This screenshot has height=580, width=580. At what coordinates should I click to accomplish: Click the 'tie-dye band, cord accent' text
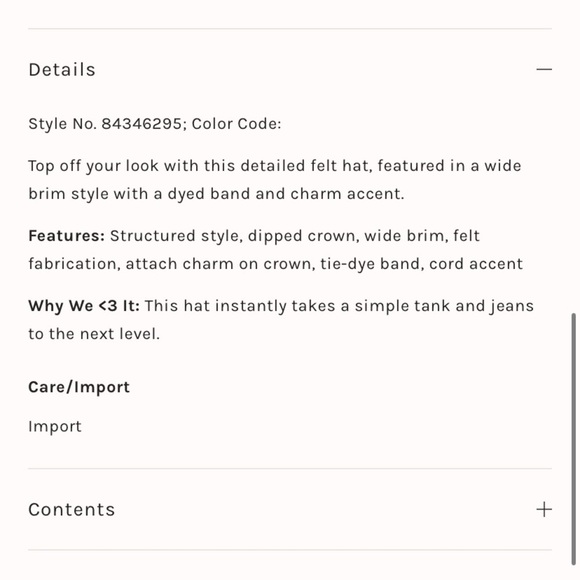pos(422,264)
